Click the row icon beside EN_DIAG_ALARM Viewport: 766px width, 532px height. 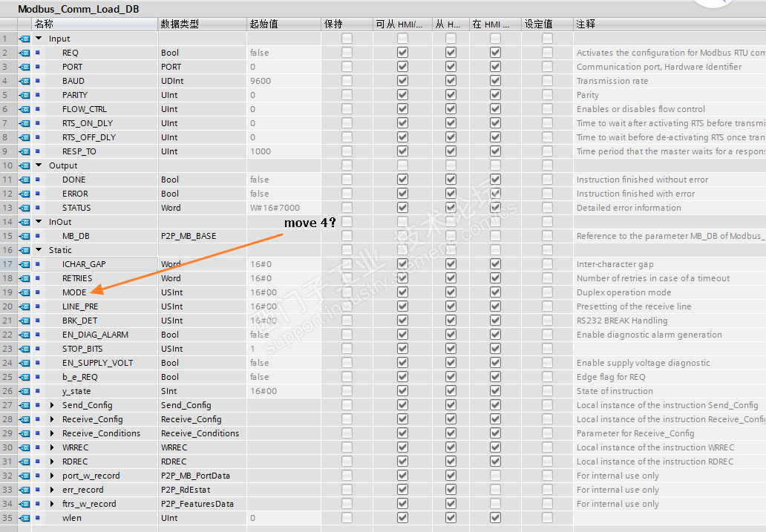(x=24, y=335)
